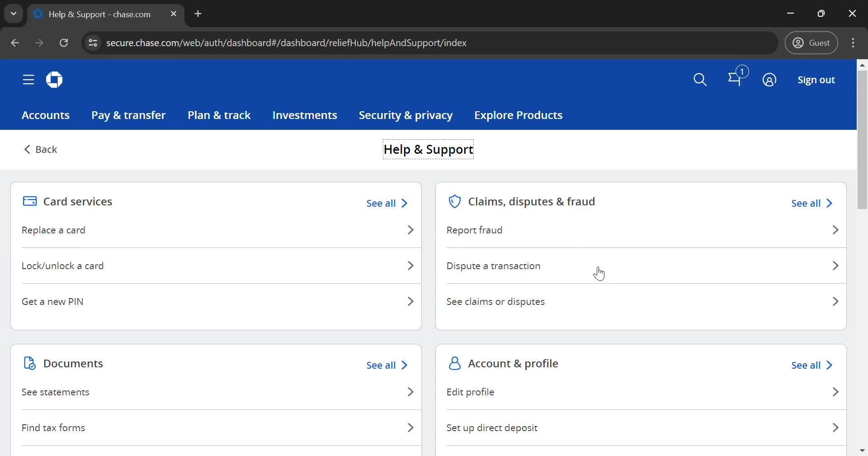Viewport: 868px width, 456px height.
Task: Click the Sign out button
Action: coord(816,80)
